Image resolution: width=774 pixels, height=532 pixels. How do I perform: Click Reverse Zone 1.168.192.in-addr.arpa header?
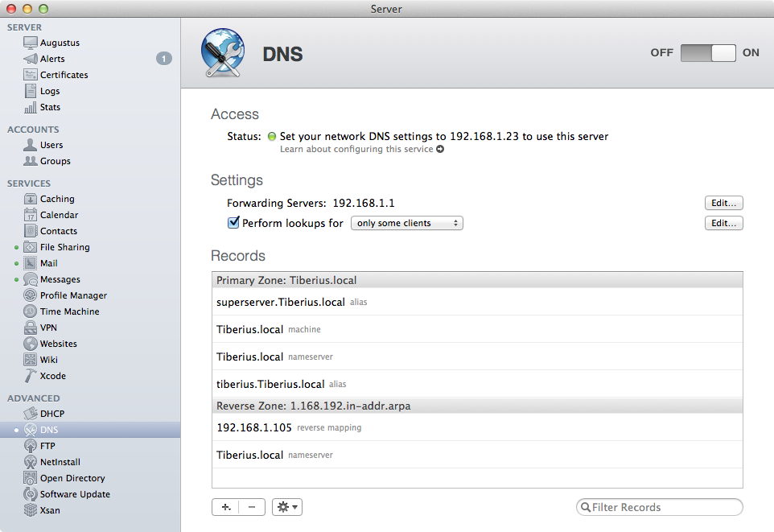(477, 406)
